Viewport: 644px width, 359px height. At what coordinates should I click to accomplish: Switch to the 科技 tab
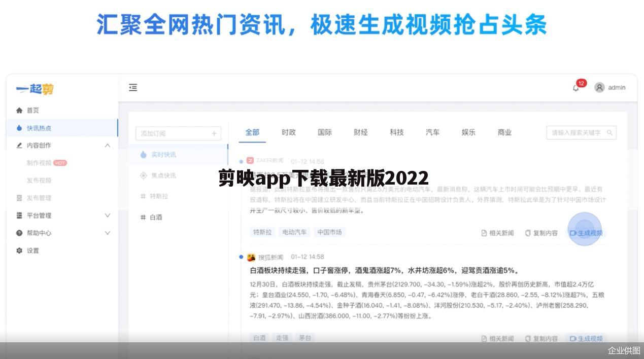coord(397,132)
